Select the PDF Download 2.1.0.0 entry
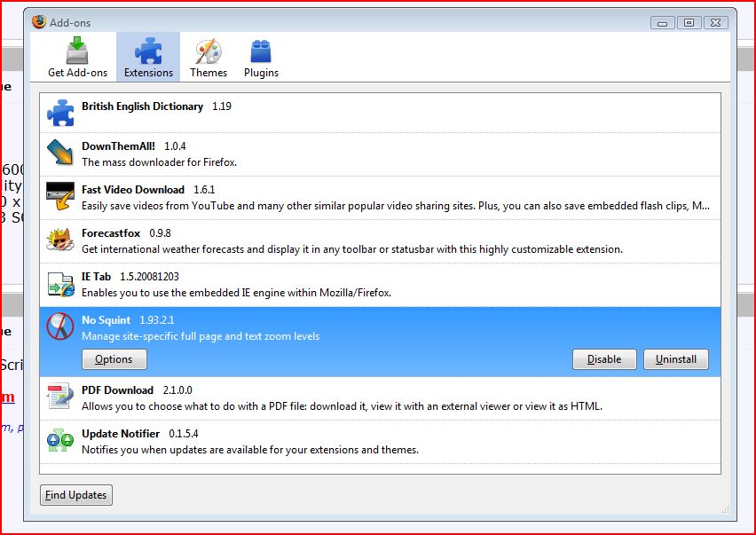756x535 pixels. pyautogui.click(x=380, y=398)
